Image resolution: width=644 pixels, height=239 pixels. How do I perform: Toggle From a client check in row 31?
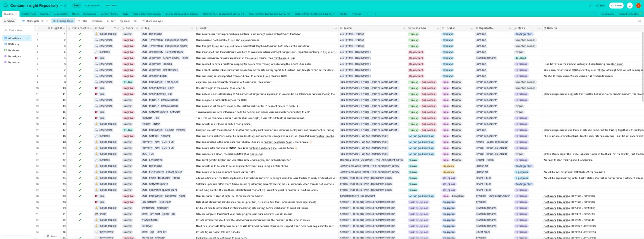click(x=80, y=214)
